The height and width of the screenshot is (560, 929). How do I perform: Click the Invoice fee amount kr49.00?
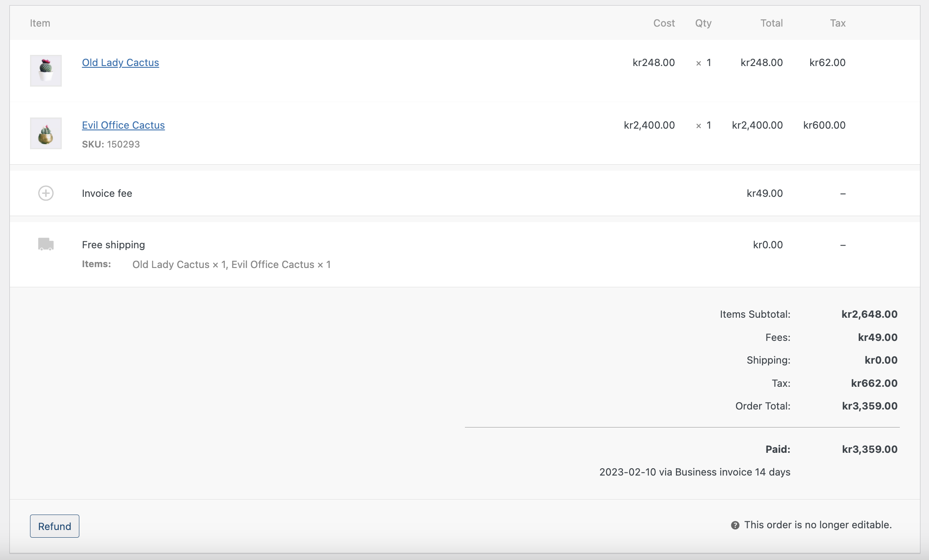coord(765,193)
